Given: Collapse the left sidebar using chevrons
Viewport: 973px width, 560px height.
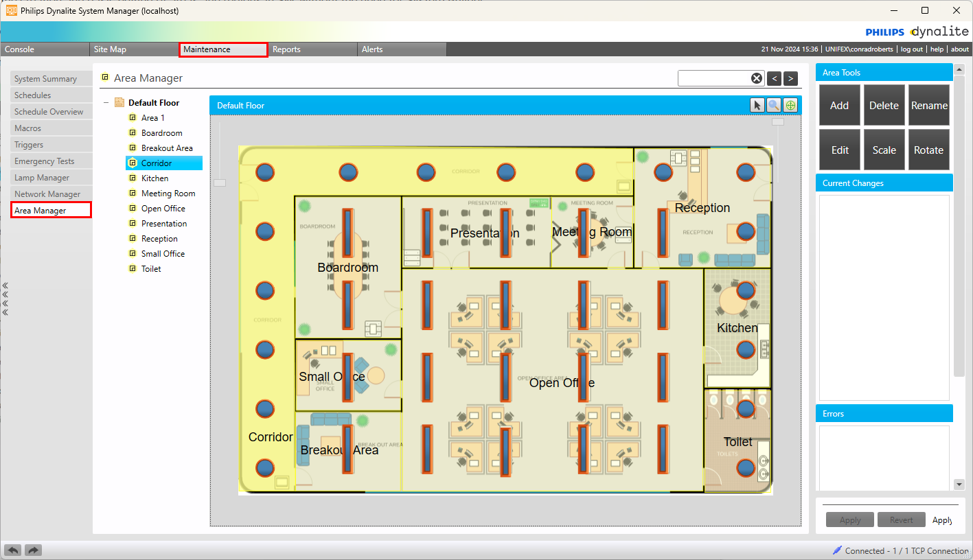Looking at the screenshot, I should [5, 299].
